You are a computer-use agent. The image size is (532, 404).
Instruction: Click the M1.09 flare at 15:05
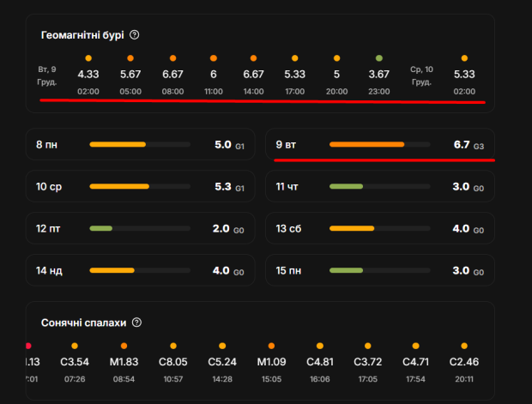pyautogui.click(x=270, y=362)
